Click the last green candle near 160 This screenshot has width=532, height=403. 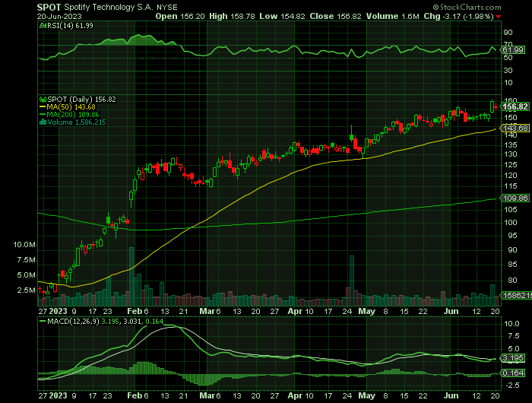coord(492,106)
